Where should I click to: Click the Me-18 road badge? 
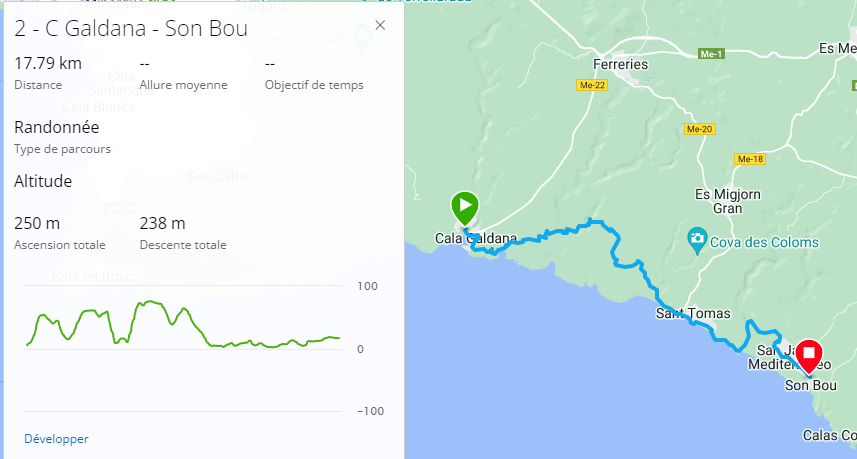click(x=749, y=159)
